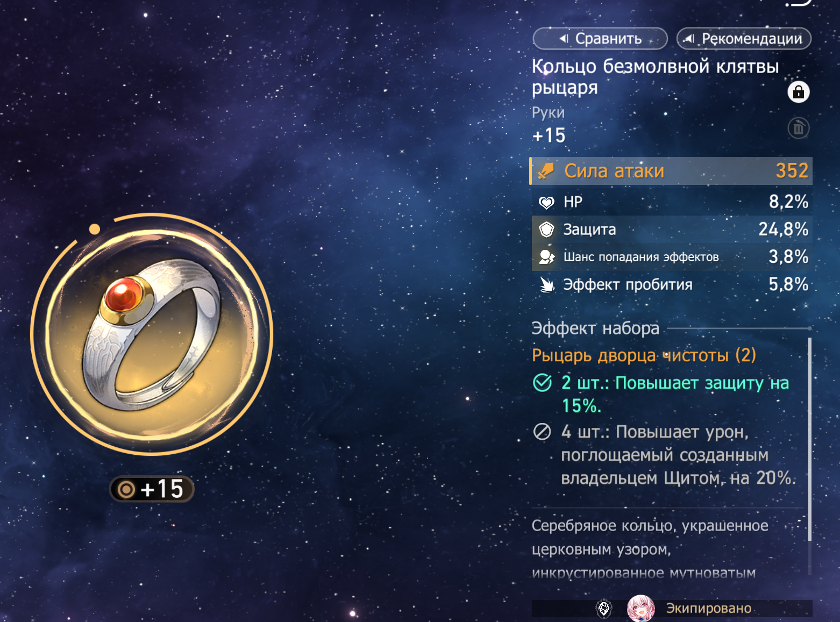This screenshot has height=622, width=840.
Task: Click the orange dot on ring's rarity arc
Action: point(95,229)
